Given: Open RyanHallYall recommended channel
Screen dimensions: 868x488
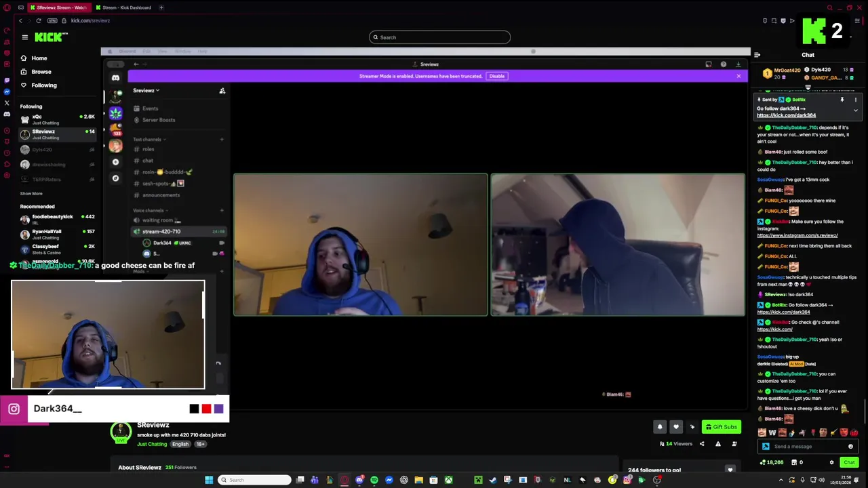Looking at the screenshot, I should pyautogui.click(x=57, y=235).
